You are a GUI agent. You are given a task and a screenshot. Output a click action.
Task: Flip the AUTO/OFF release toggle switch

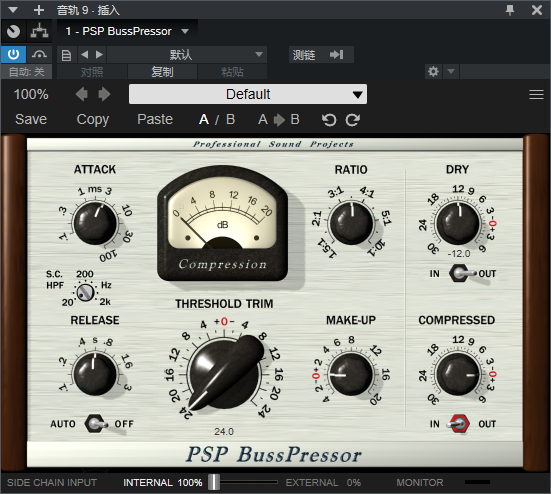[96, 424]
